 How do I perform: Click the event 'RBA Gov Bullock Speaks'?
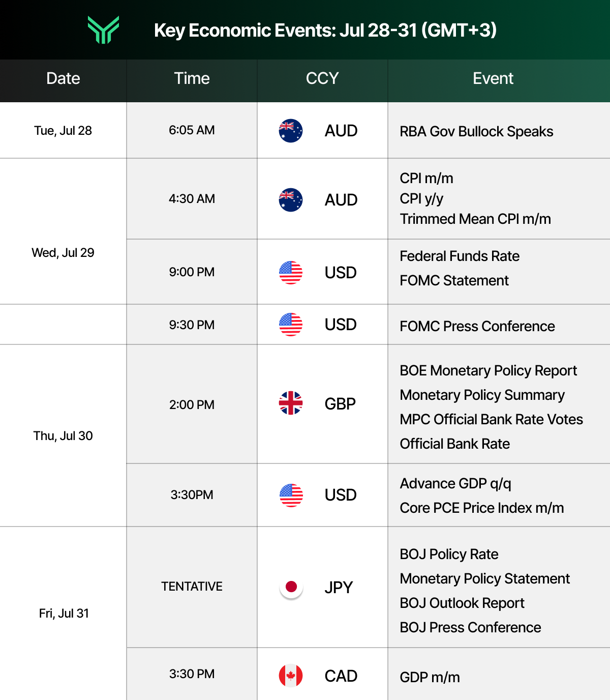click(476, 132)
